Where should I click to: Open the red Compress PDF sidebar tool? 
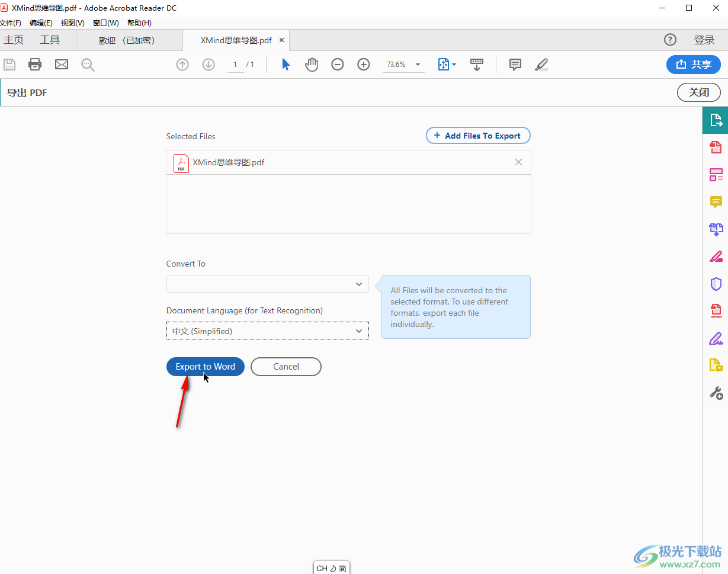pos(716,310)
